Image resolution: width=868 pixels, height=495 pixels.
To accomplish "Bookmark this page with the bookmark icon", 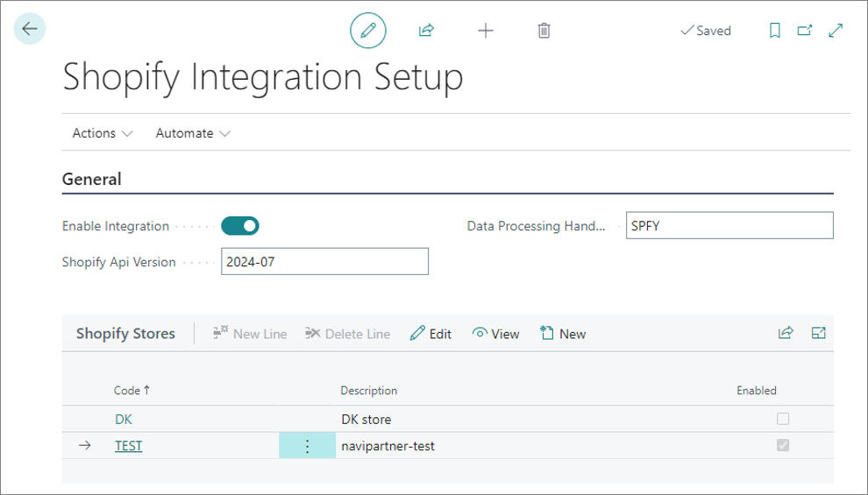I will [775, 31].
